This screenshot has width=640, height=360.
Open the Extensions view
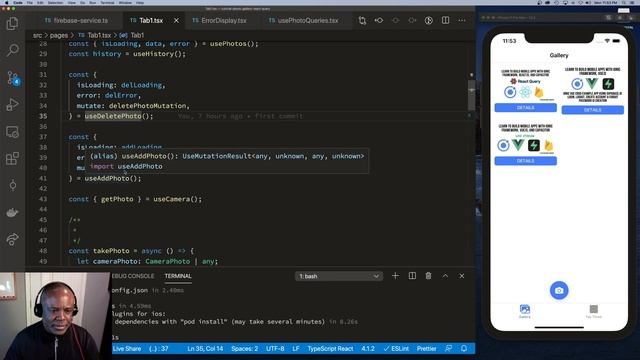pyautogui.click(x=12, y=158)
